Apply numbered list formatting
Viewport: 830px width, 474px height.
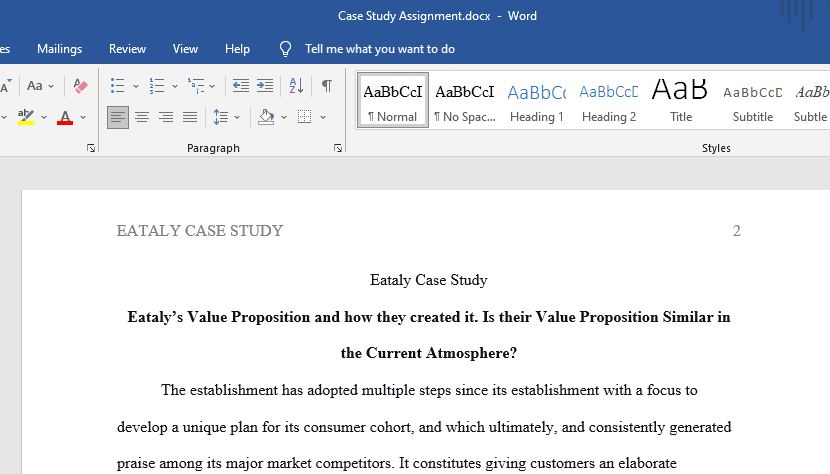coord(157,85)
